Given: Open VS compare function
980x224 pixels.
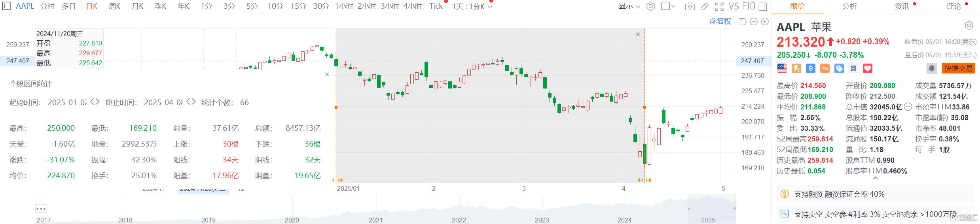Looking at the screenshot, I should [734, 6].
